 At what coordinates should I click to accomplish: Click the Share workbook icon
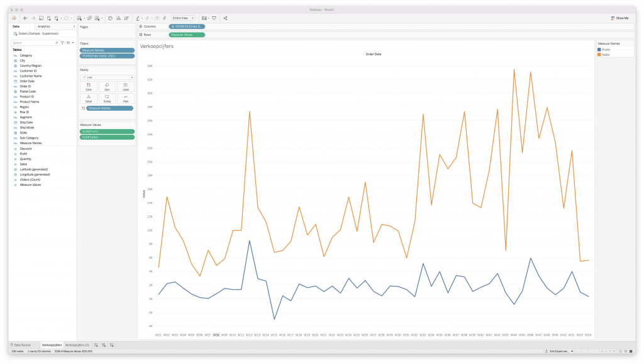[226, 18]
